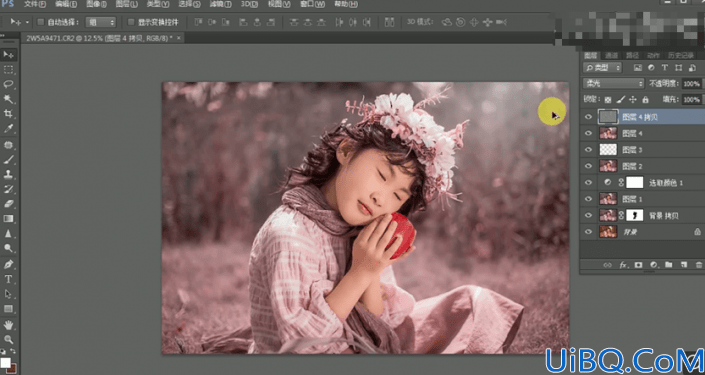Enable the 自动选择 checkbox

tap(40, 22)
